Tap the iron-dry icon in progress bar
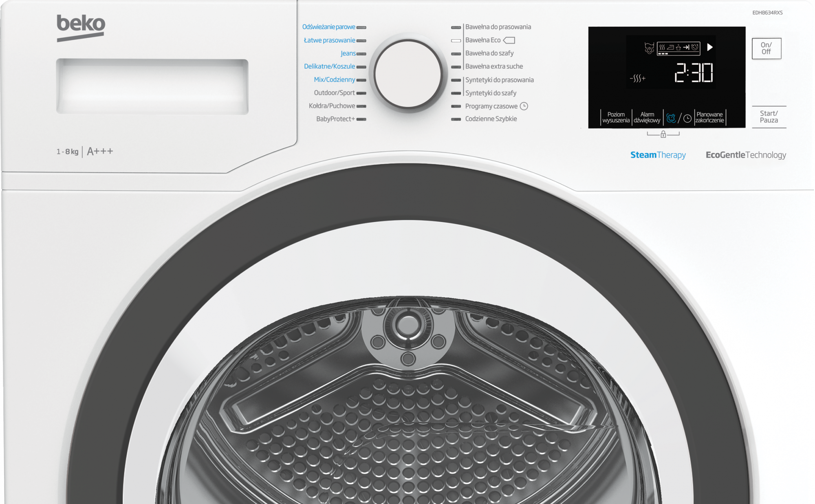815x504 pixels. pyautogui.click(x=670, y=47)
